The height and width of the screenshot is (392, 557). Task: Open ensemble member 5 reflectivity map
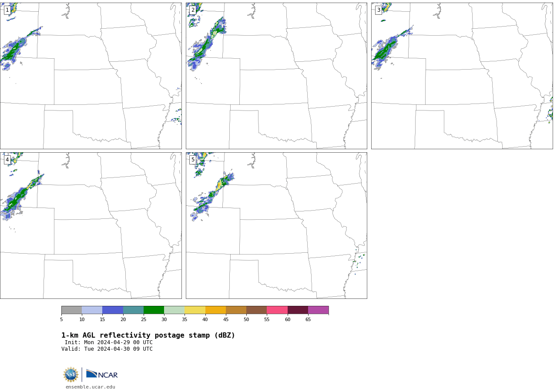click(276, 225)
